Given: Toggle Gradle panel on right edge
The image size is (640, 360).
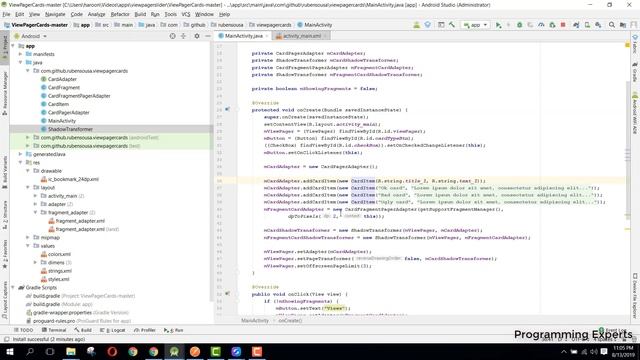Looking at the screenshot, I should click(x=635, y=72).
